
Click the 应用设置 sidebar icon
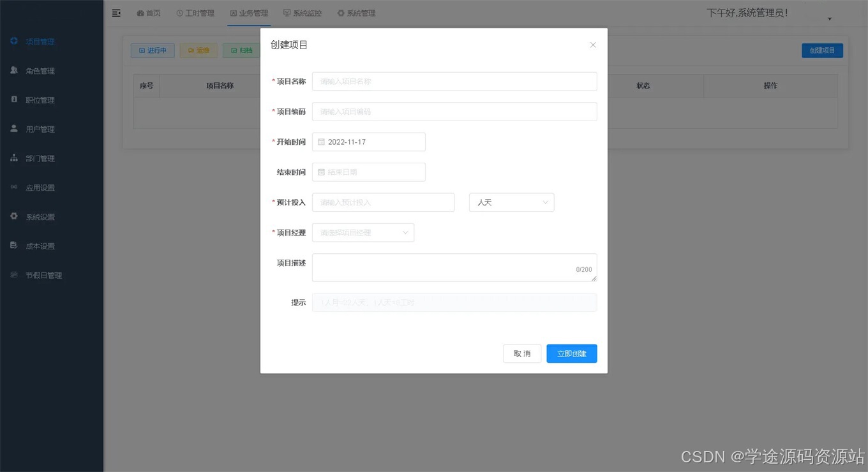14,187
